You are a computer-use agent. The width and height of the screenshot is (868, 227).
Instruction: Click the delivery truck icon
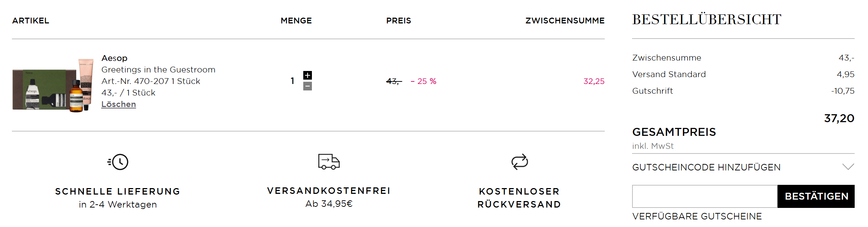pos(328,162)
